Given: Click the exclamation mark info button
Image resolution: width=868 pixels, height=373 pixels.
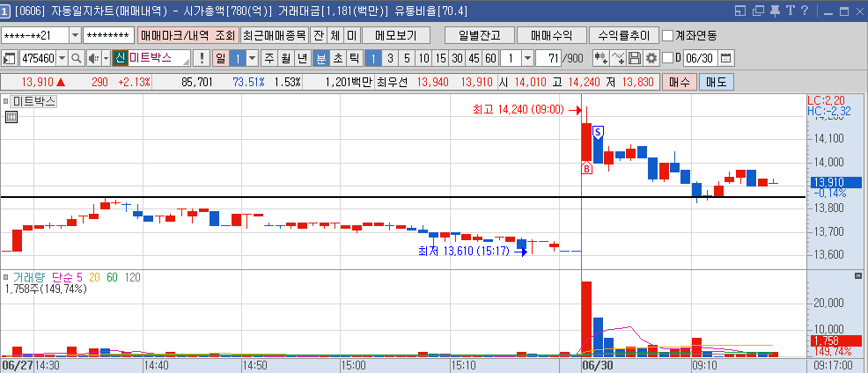Looking at the screenshot, I should [x=202, y=58].
